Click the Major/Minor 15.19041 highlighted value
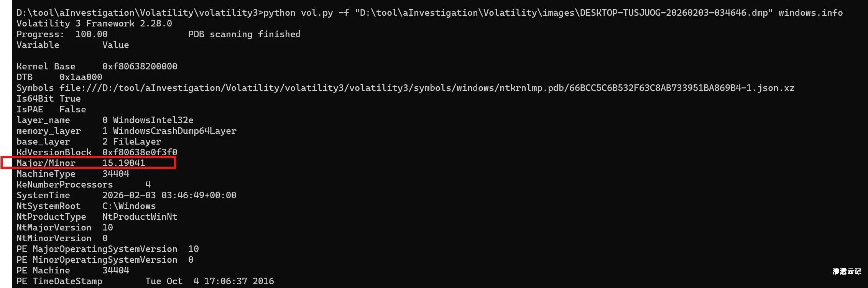 123,163
